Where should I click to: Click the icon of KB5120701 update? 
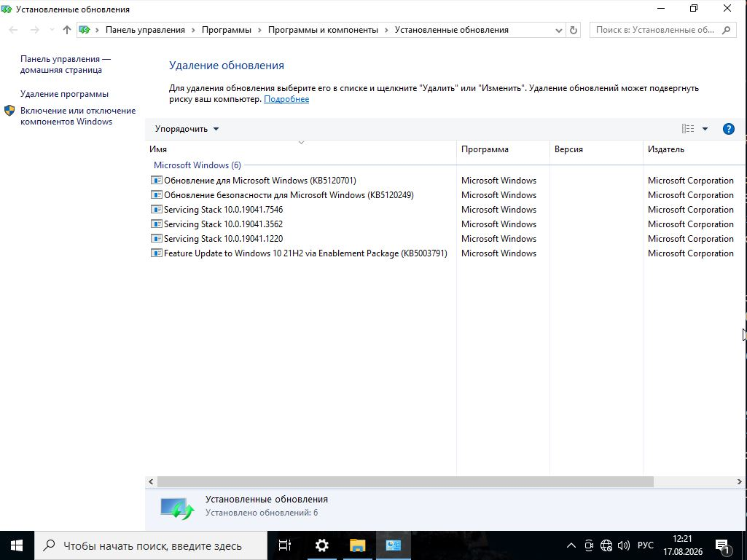(156, 180)
